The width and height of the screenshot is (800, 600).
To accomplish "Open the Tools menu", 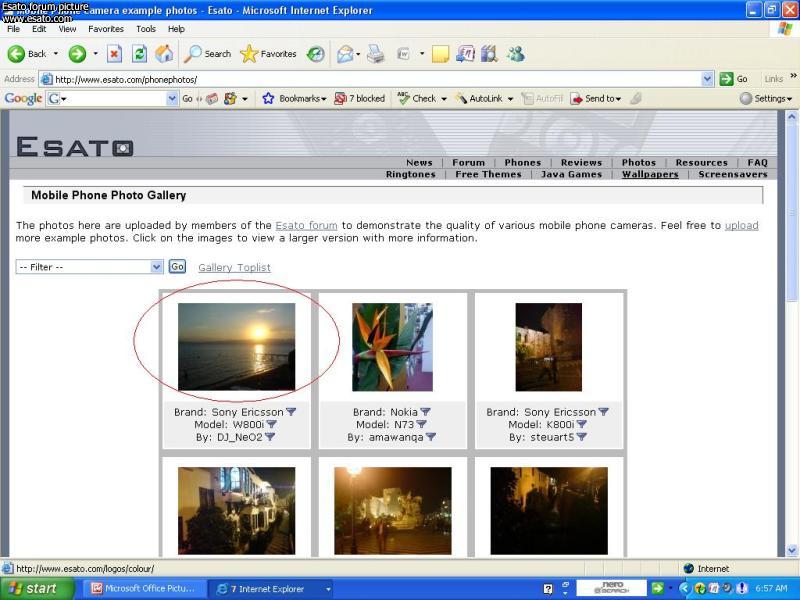I will click(146, 29).
